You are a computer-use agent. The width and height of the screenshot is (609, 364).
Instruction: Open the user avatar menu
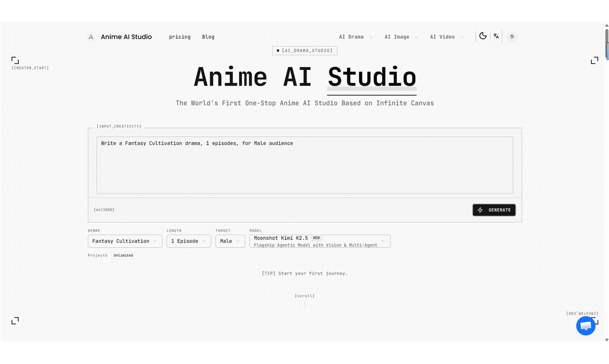point(512,36)
